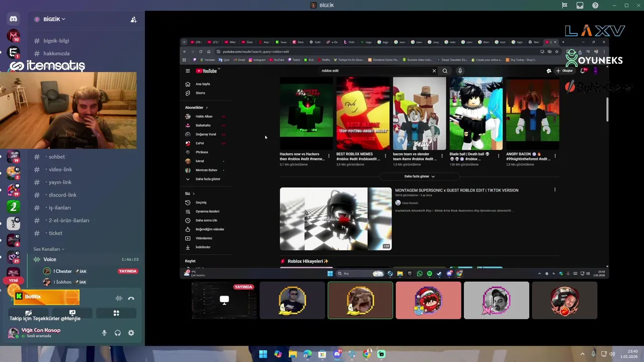Invite members icon next to BİGEİK header

pos(133,20)
